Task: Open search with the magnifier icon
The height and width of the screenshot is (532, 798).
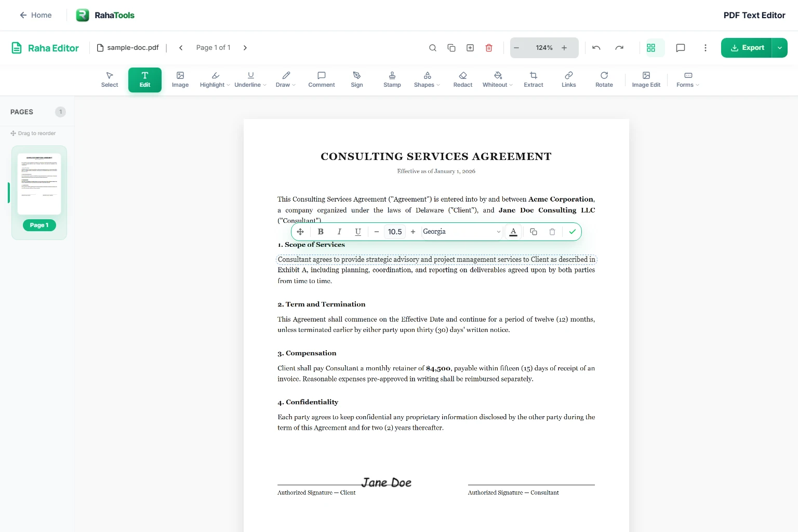Action: pos(432,48)
